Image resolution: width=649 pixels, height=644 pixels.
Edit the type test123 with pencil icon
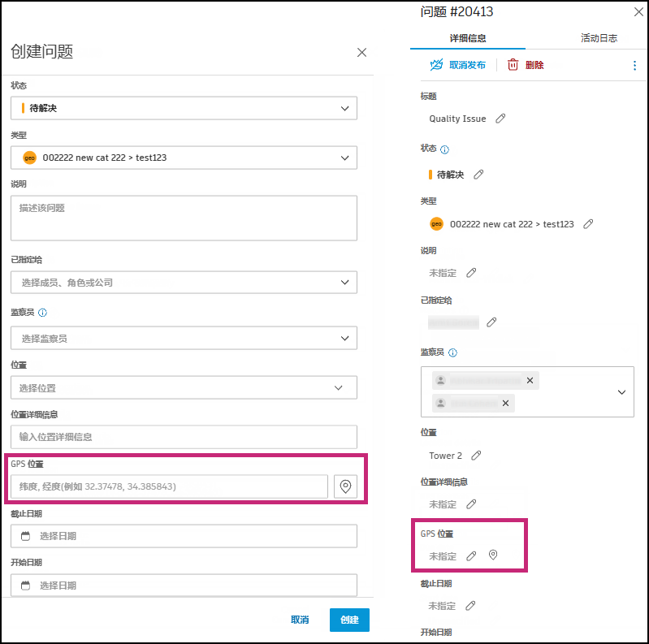pos(588,224)
